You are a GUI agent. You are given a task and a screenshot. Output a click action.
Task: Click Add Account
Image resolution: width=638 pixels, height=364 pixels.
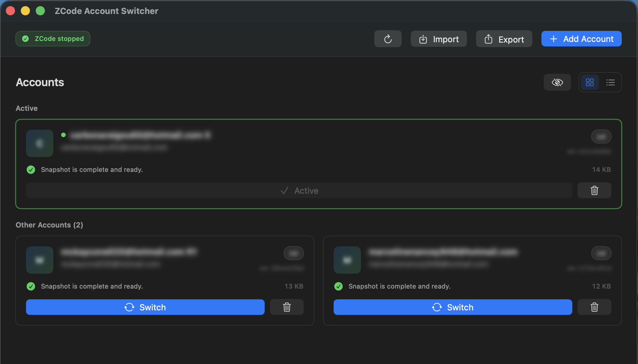click(x=581, y=39)
